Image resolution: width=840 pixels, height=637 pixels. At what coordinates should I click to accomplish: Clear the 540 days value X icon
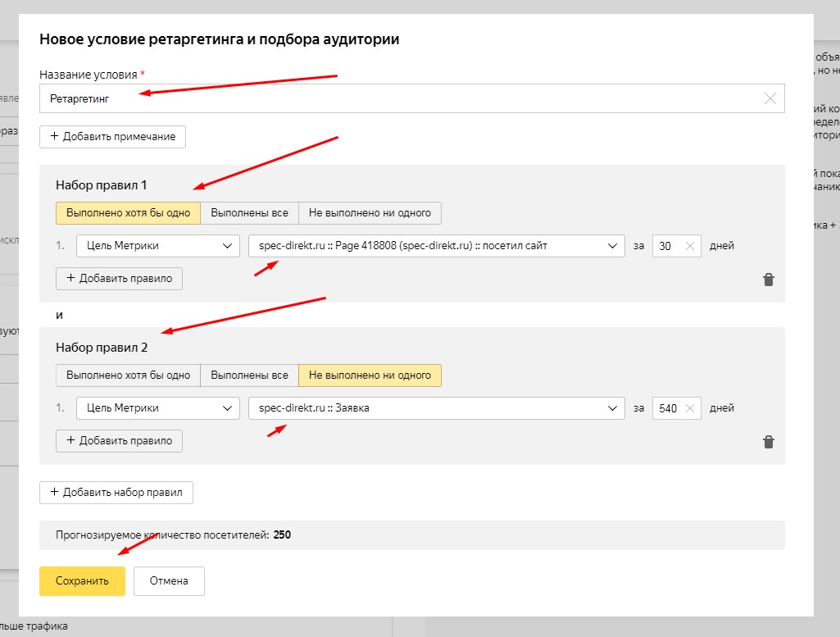click(x=689, y=408)
